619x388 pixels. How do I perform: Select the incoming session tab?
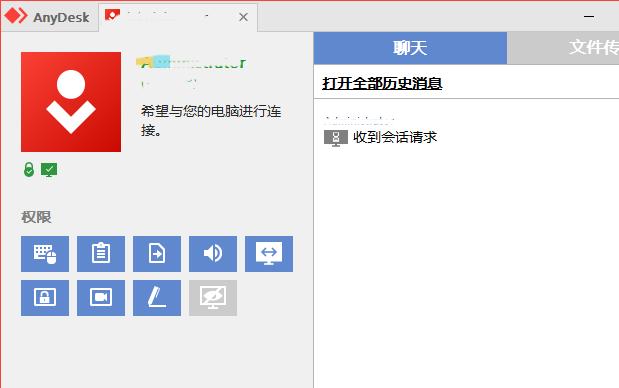pyautogui.click(x=178, y=17)
